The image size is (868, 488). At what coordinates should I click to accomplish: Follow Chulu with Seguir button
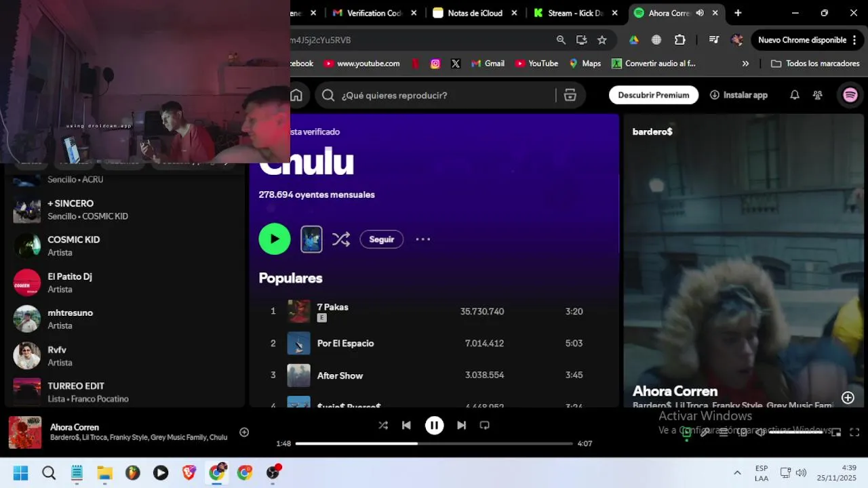[x=381, y=239]
